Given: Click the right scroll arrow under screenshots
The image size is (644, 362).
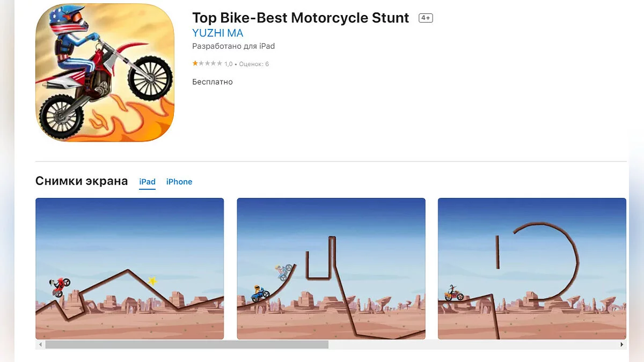Looking at the screenshot, I should click(622, 345).
